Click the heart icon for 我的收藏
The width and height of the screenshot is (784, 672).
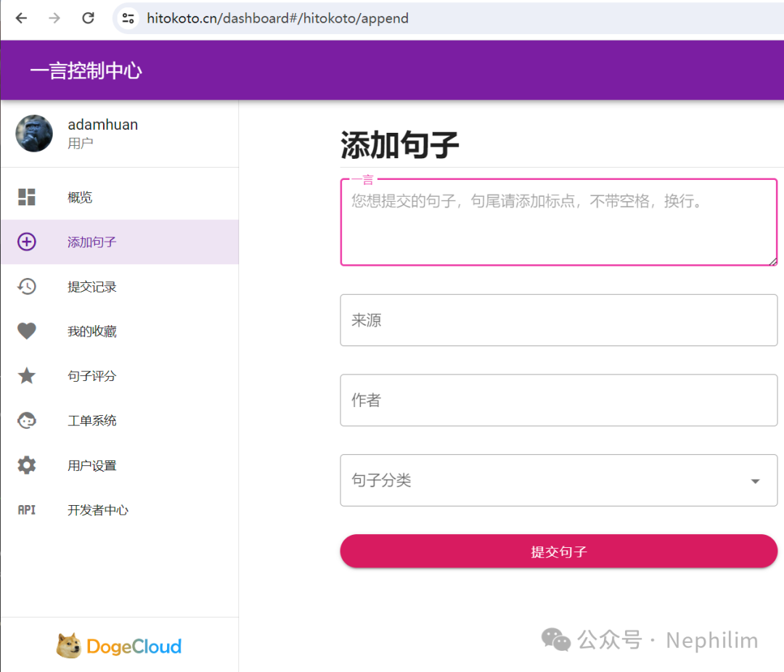pyautogui.click(x=27, y=331)
